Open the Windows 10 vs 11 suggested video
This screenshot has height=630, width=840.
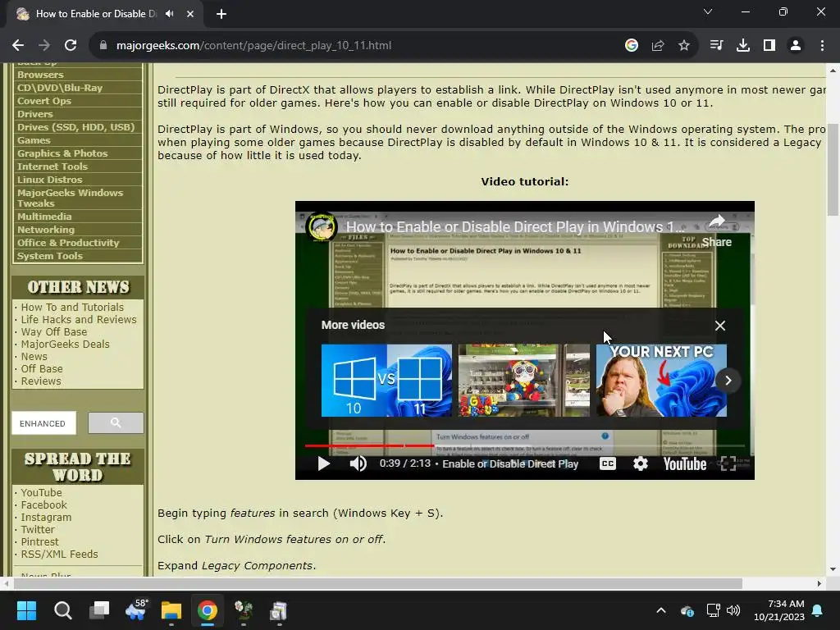pyautogui.click(x=386, y=381)
